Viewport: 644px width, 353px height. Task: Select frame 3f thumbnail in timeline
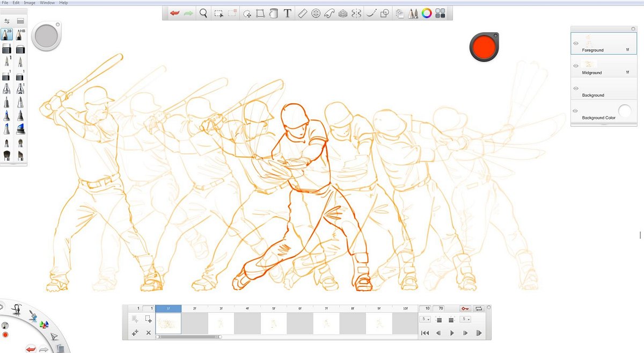(x=221, y=323)
